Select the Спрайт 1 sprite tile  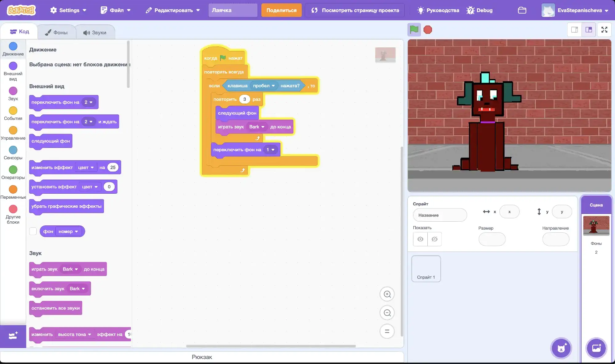[x=426, y=269]
